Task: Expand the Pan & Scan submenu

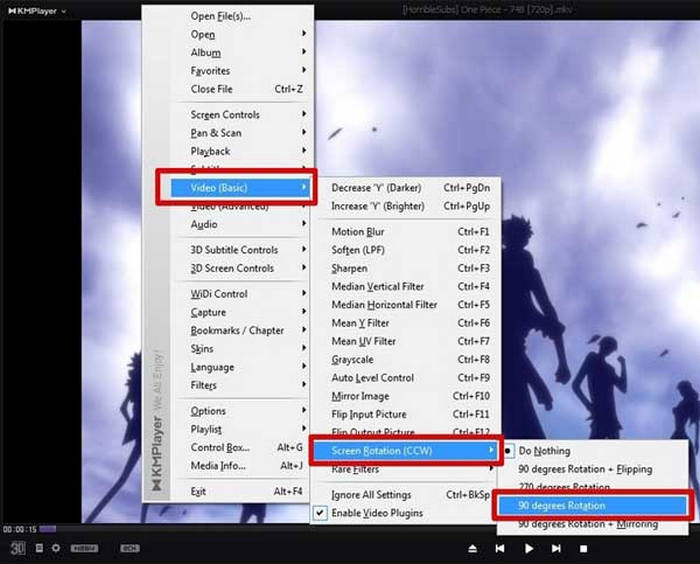Action: pos(241,133)
